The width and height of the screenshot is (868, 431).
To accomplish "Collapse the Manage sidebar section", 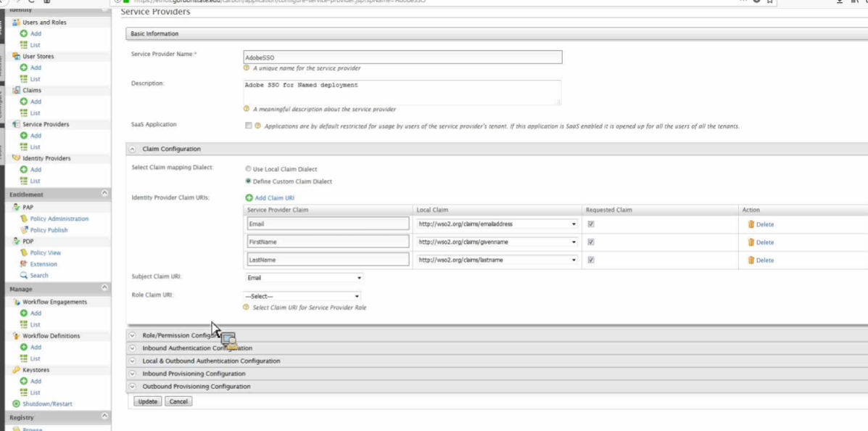I will click(x=104, y=288).
